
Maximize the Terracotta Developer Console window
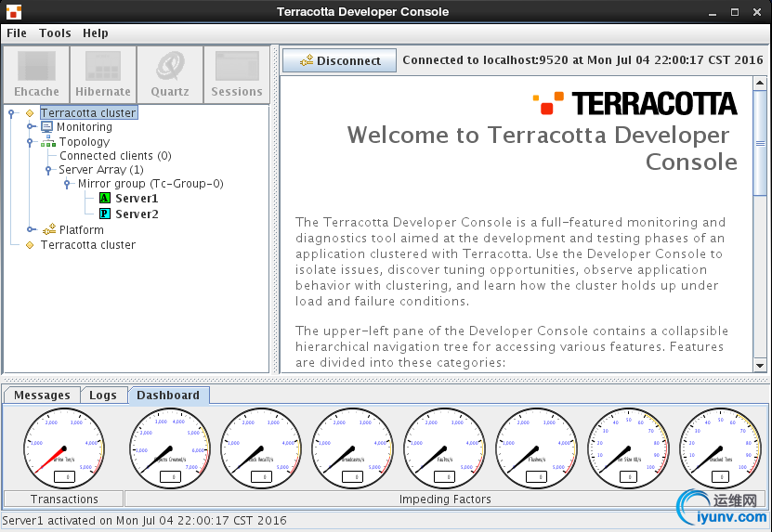point(735,12)
